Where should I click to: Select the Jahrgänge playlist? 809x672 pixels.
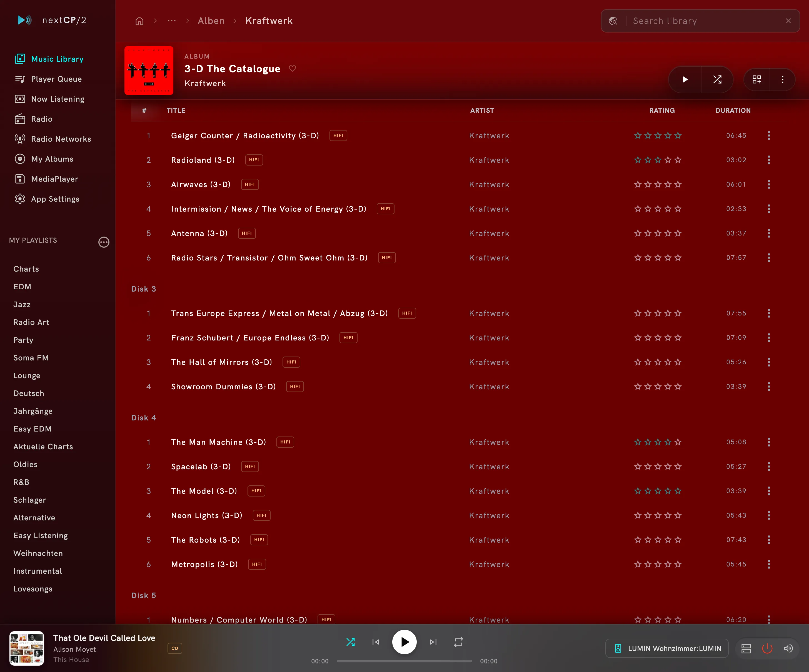coord(33,411)
